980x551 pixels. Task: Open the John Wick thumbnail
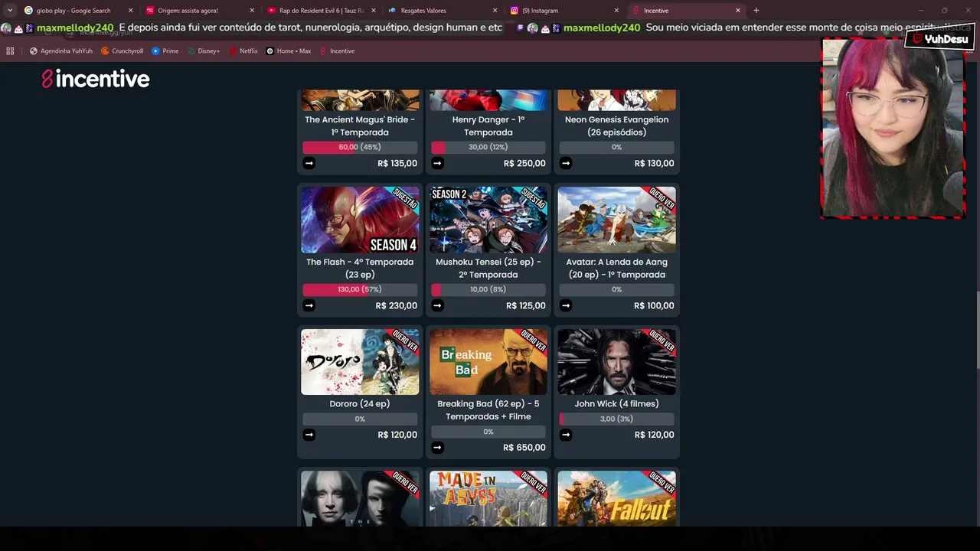617,362
